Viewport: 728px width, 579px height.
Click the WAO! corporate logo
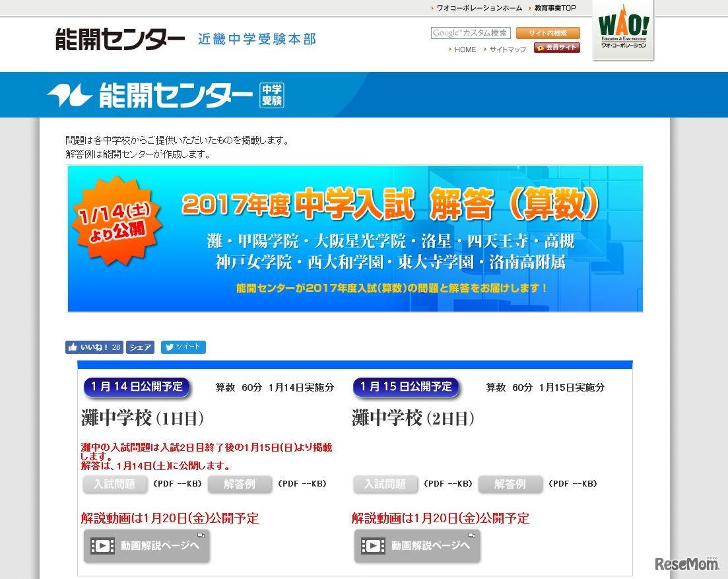pos(623,31)
